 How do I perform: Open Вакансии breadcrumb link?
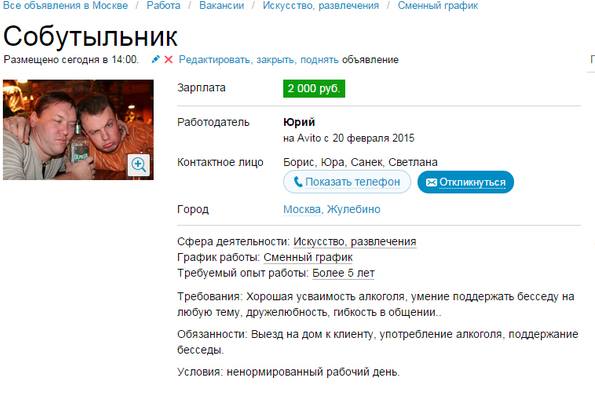(x=222, y=5)
